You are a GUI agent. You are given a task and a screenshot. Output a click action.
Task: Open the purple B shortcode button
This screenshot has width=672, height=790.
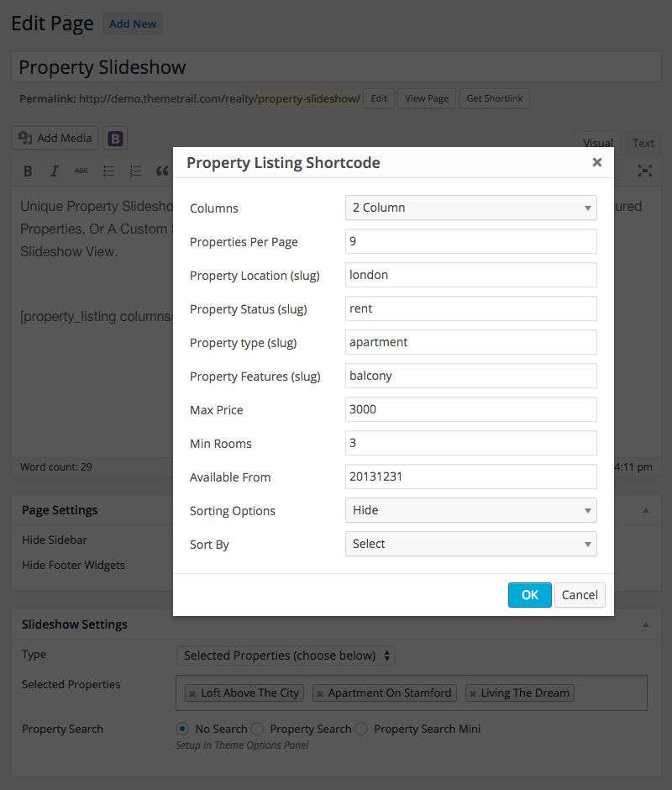coord(115,139)
